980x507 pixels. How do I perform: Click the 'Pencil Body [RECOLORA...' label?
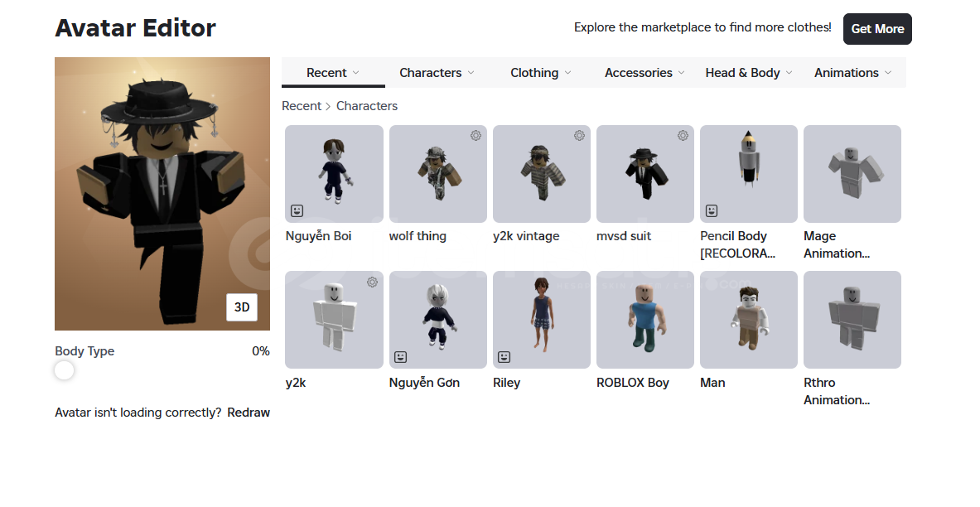(x=737, y=244)
